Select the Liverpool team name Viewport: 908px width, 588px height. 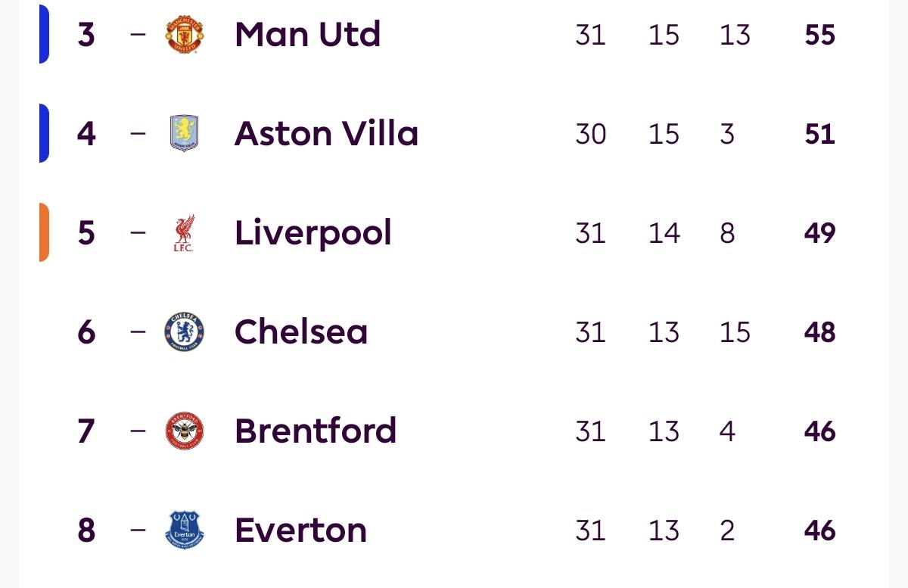[313, 233]
